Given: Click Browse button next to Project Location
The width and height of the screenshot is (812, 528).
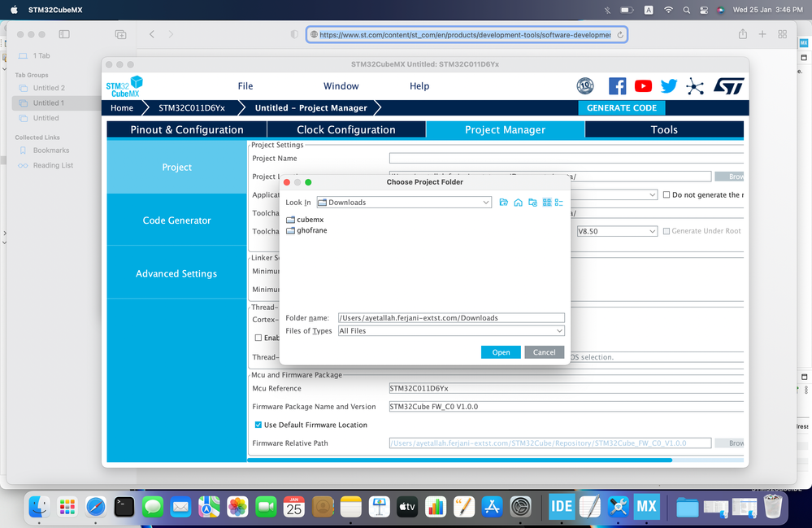Looking at the screenshot, I should (x=729, y=177).
